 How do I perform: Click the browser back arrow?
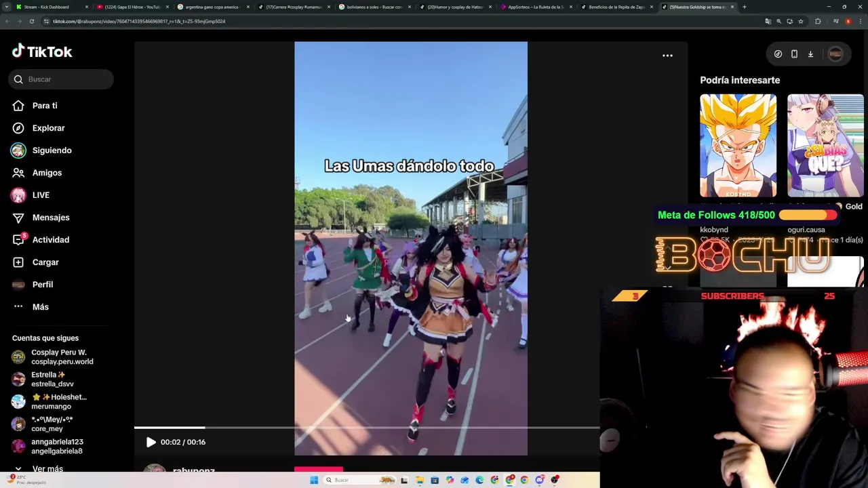click(x=7, y=21)
